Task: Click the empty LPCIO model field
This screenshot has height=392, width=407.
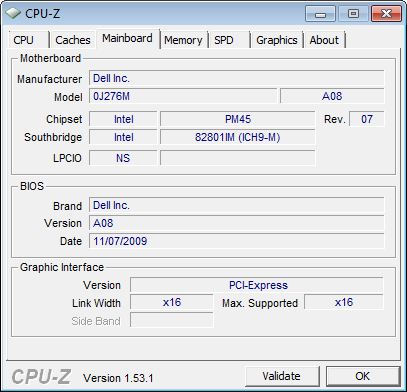Action: [238, 158]
